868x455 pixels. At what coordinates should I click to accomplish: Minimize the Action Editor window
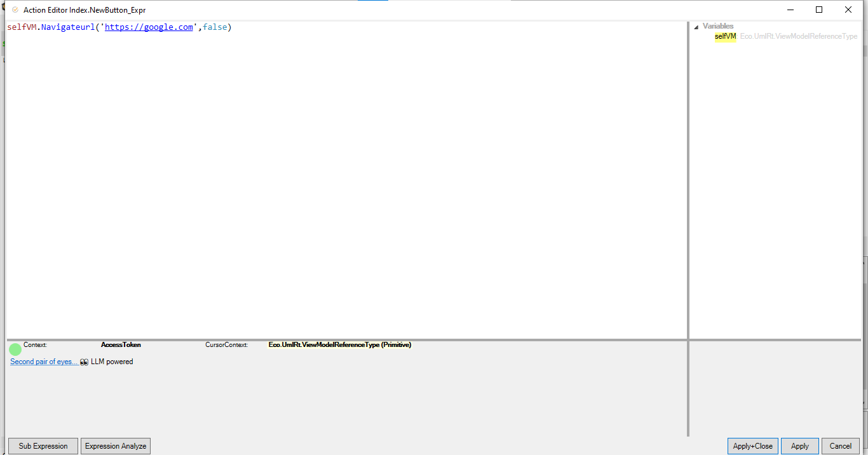(x=790, y=10)
